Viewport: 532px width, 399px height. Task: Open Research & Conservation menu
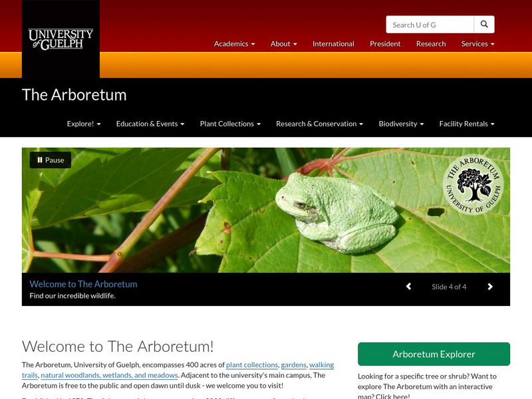point(320,124)
